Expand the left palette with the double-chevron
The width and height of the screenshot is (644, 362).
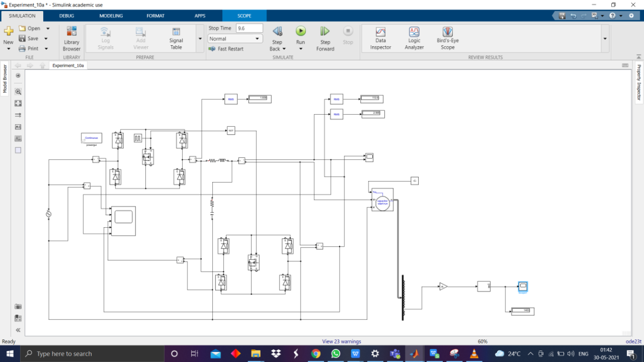point(18,330)
